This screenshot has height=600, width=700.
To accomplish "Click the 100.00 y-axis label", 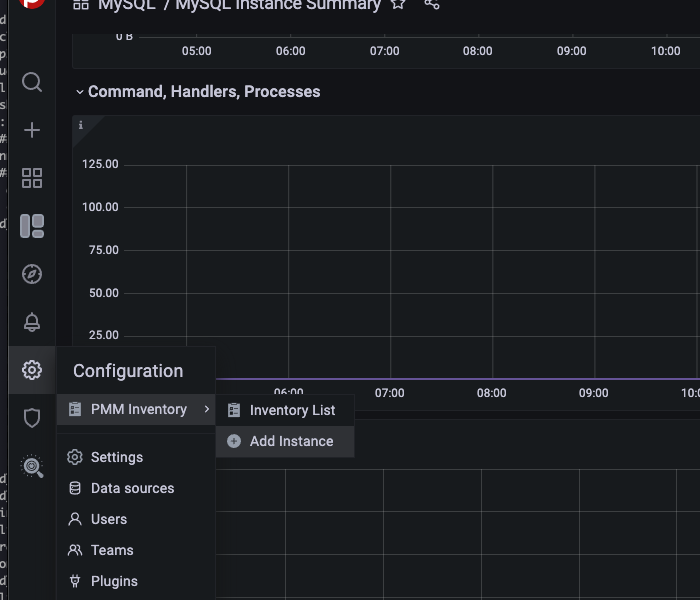I will [100, 207].
